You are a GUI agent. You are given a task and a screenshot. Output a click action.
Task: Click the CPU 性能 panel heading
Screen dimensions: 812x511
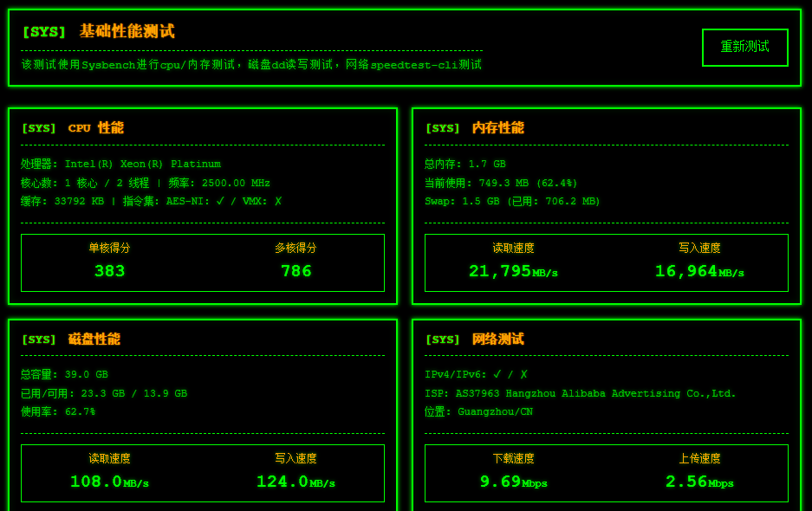(x=95, y=128)
